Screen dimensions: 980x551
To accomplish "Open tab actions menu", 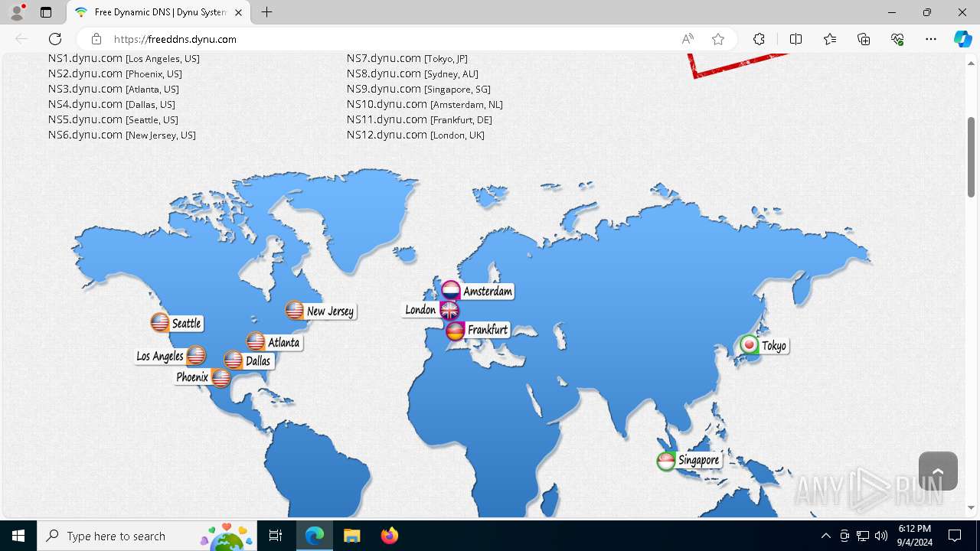I will click(46, 12).
